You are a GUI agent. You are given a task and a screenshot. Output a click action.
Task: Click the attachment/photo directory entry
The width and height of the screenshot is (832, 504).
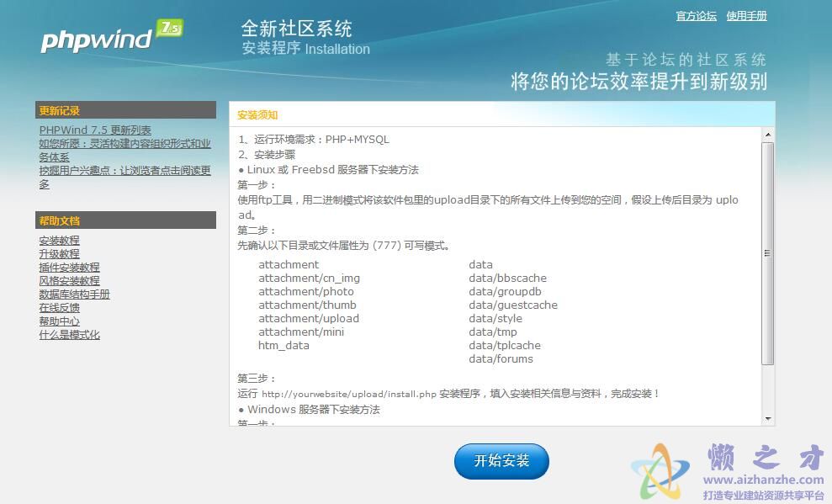pos(305,292)
